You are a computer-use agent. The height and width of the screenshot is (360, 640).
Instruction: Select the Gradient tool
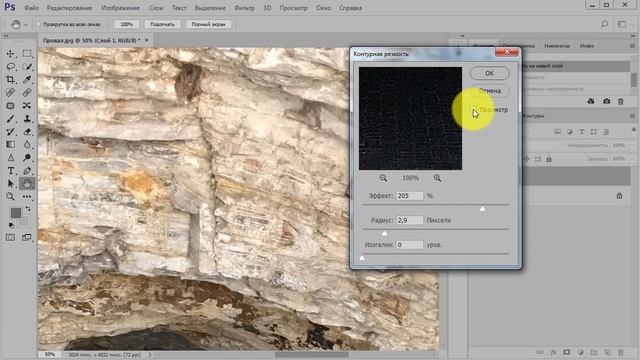(11, 144)
